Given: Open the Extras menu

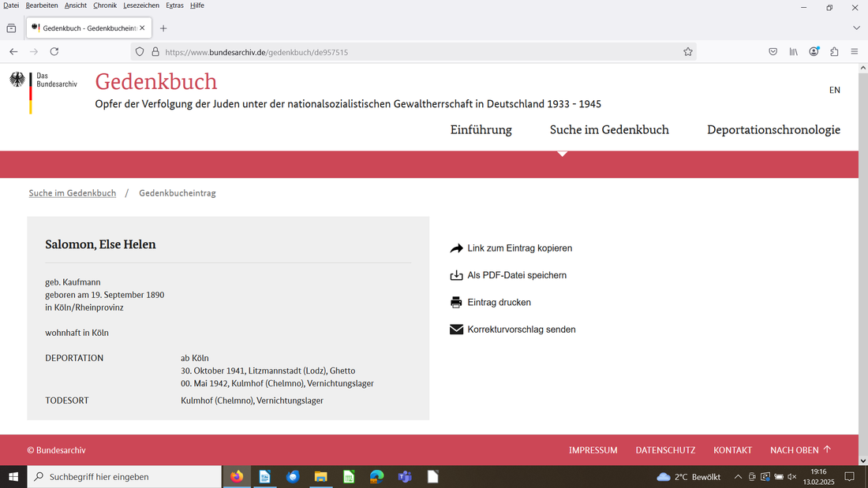Looking at the screenshot, I should (174, 6).
